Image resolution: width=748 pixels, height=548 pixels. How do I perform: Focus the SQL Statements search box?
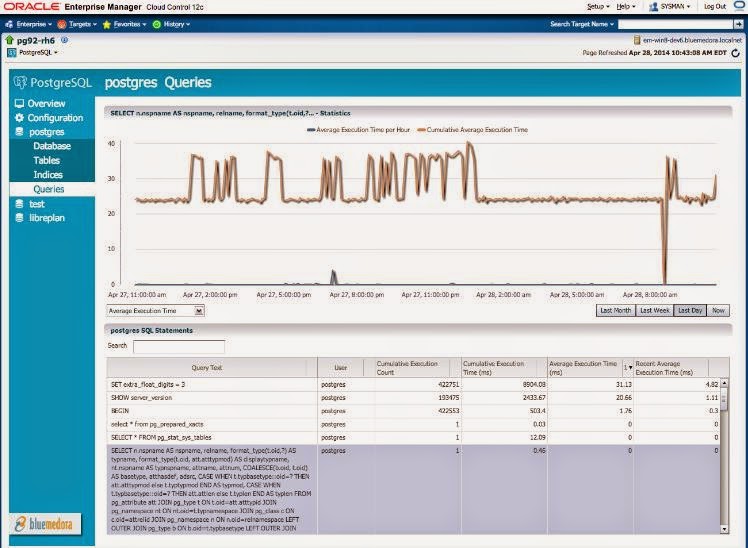179,347
